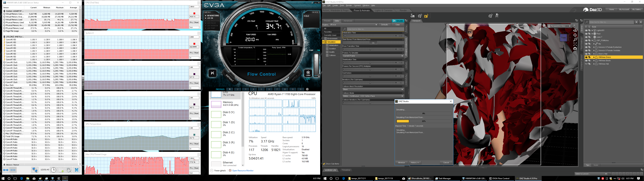
Task: Switch to the Lights & Cameras tab
Action: (384, 11)
